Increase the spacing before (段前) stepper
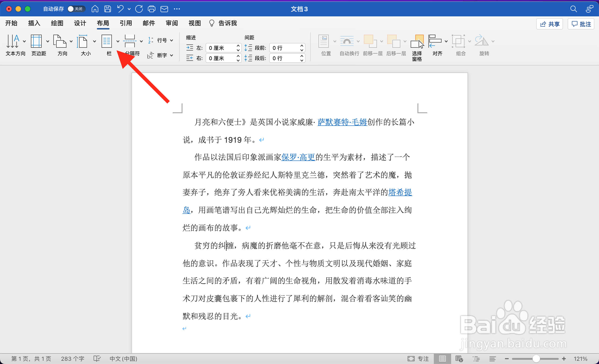Viewport: 599px width, 364px height. pyautogui.click(x=302, y=46)
